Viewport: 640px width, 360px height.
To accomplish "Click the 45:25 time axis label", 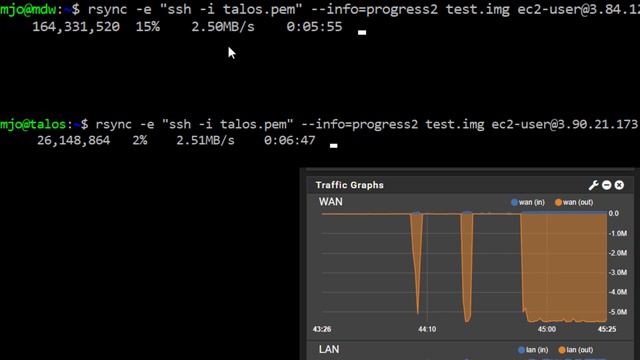I will [x=607, y=329].
